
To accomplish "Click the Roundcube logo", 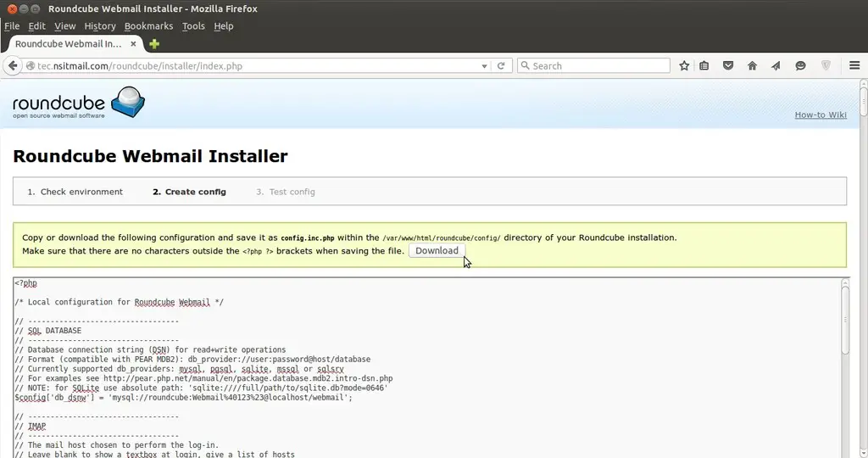I will (x=79, y=103).
